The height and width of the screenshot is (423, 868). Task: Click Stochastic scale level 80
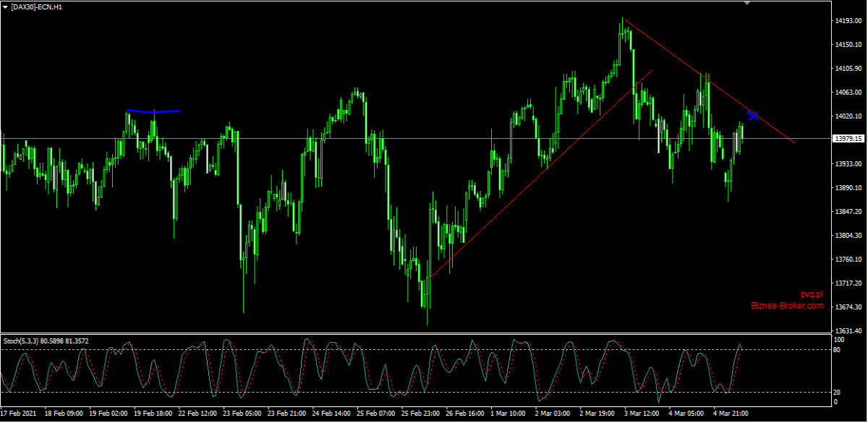(838, 350)
